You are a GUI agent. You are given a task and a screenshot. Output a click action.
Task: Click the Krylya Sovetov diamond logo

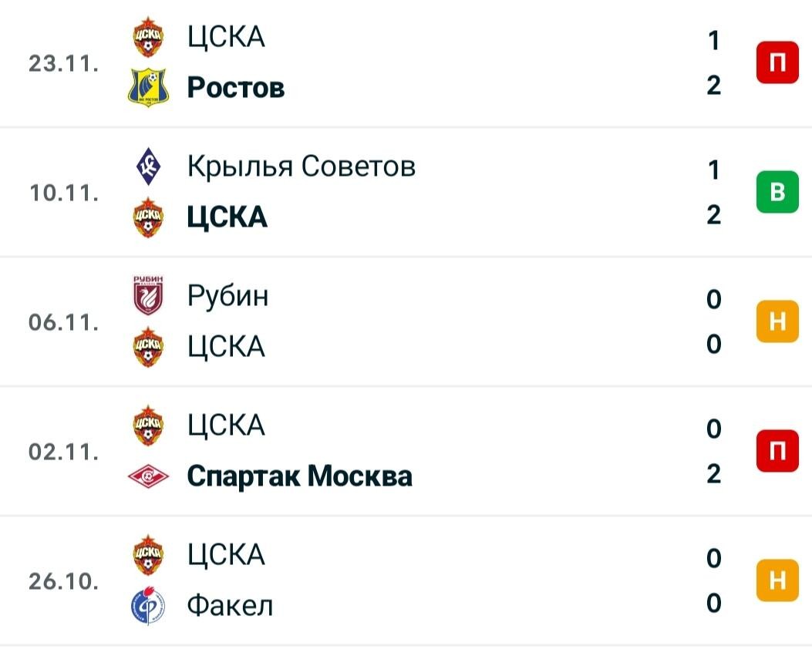[148, 166]
